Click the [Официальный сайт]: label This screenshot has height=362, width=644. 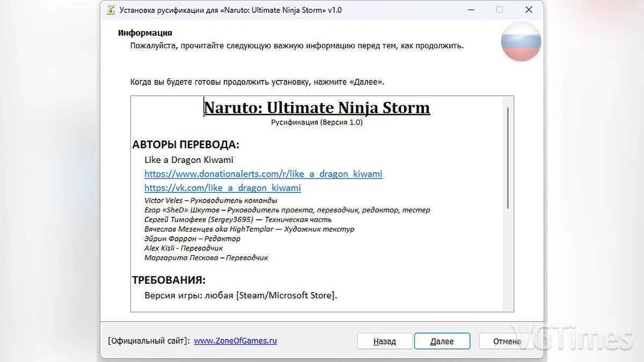[149, 341]
